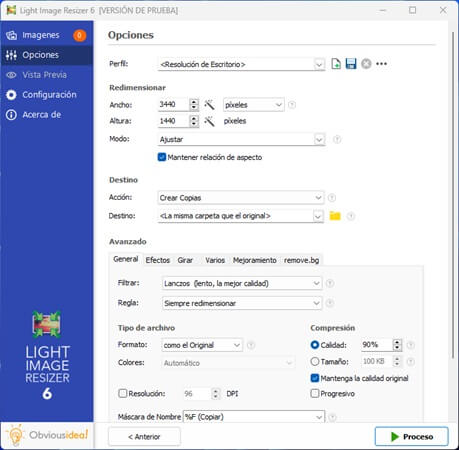Open the Opciones section in sidebar

pos(47,55)
